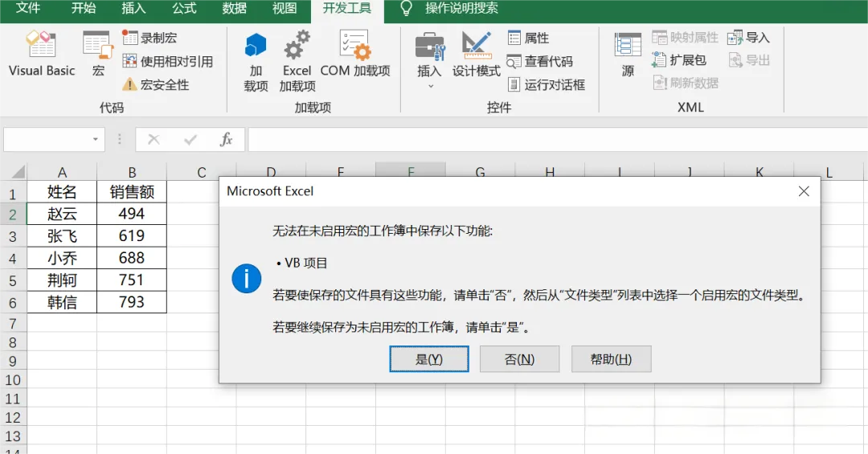
Task: Click 否(N) in the dialog
Action: click(x=519, y=358)
